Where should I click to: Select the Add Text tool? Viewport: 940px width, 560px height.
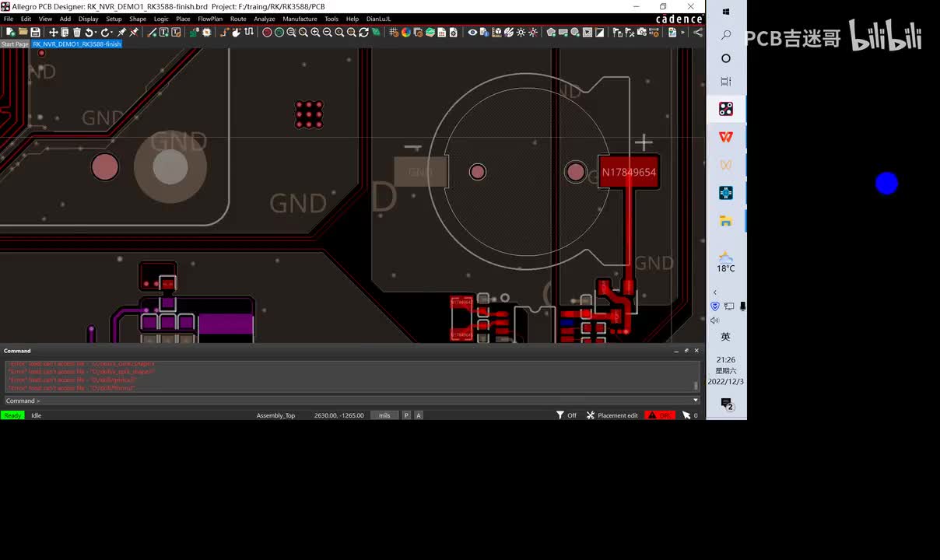coord(164,32)
